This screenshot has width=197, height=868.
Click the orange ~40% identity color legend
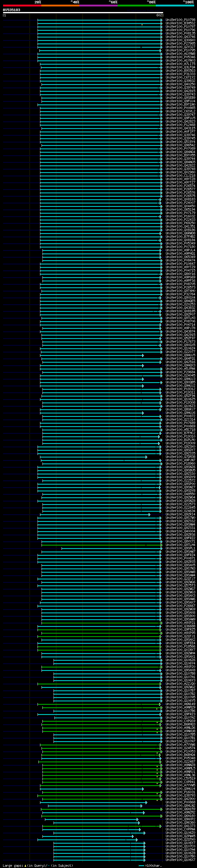(x=60, y=6)
